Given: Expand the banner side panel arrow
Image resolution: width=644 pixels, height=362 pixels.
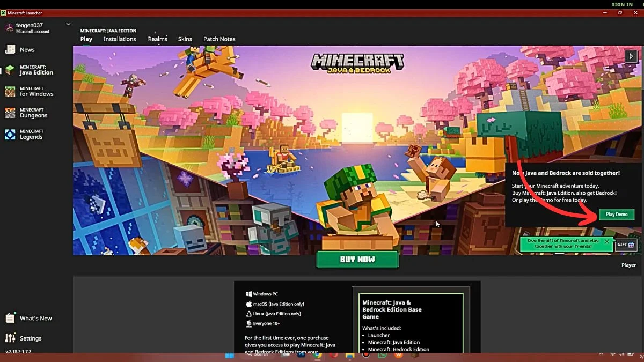Looking at the screenshot, I should coord(631,55).
